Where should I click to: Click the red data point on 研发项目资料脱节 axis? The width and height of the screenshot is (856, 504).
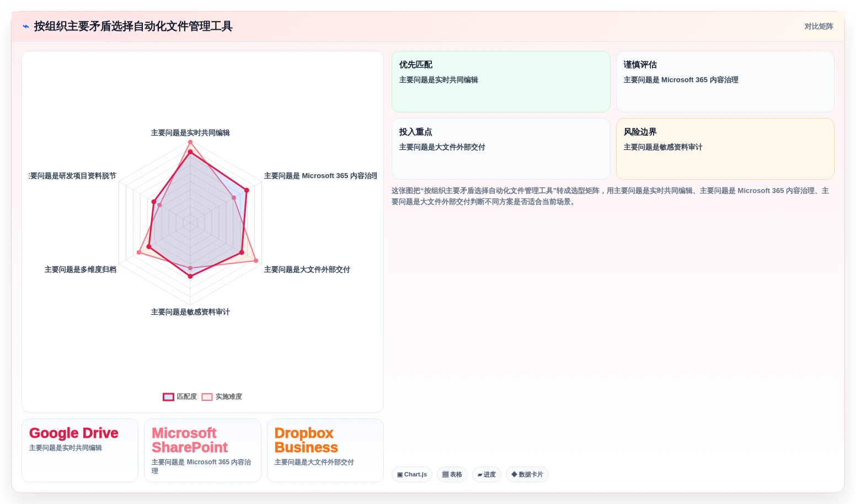[x=154, y=202]
